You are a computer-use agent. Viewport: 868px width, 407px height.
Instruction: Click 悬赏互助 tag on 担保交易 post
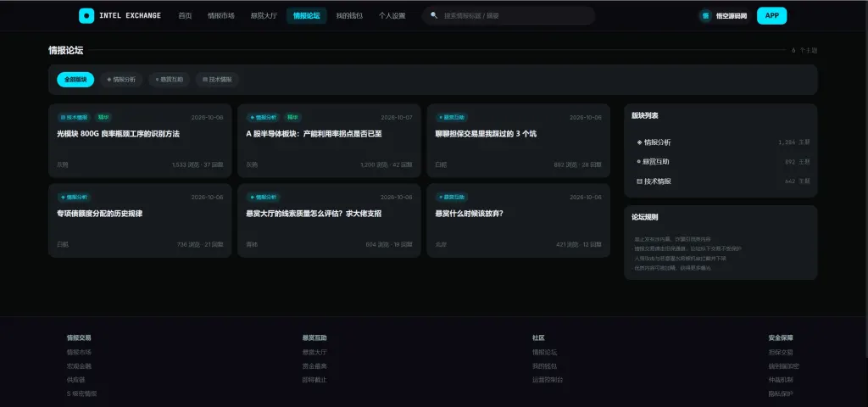coord(453,117)
